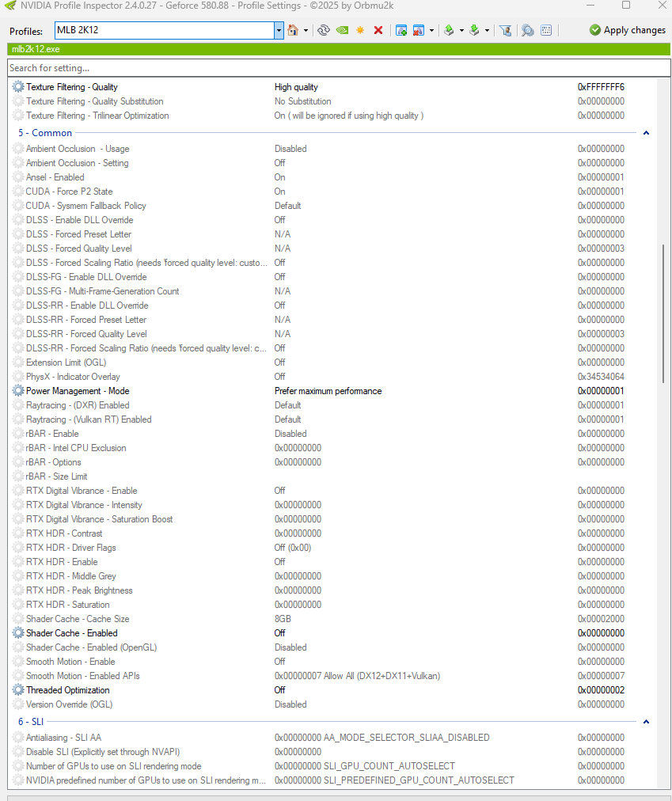Screen dimensions: 672x801
Task: Click the vertical scrollbar thumb of settings list
Action: [x=663, y=313]
